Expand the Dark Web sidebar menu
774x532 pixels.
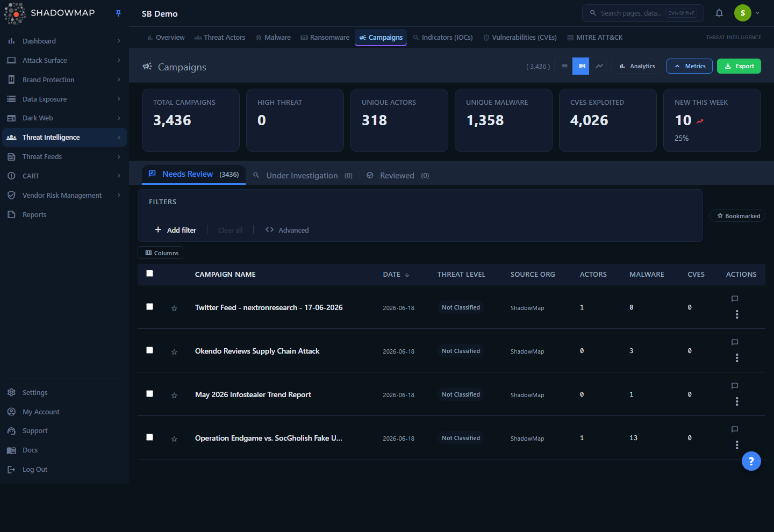pyautogui.click(x=64, y=118)
